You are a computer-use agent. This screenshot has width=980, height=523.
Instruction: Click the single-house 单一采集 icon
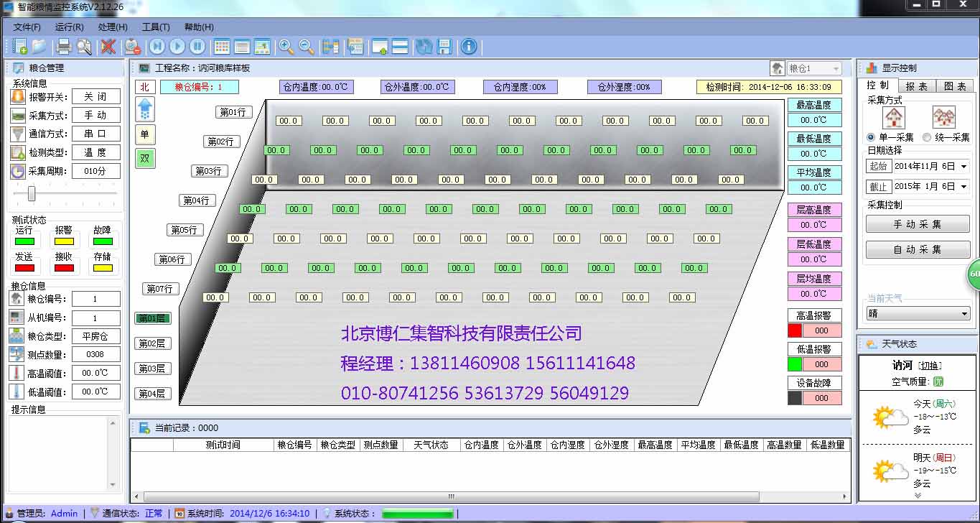point(893,117)
